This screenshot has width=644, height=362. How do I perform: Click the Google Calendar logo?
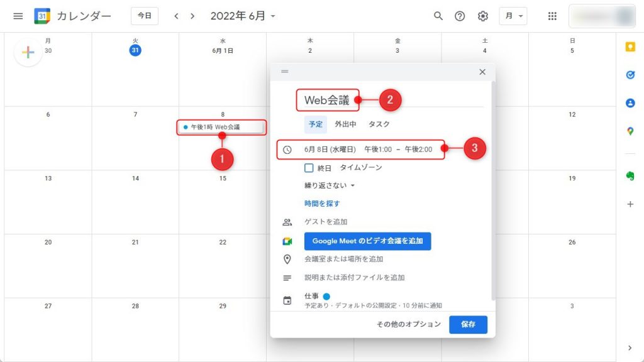[42, 16]
